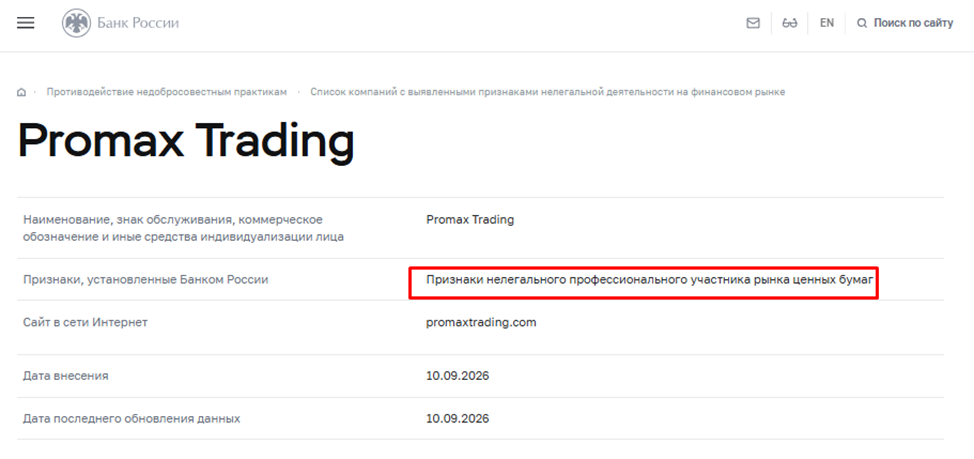
Task: Click the Признаки, установленные Банком России label
Action: (145, 279)
